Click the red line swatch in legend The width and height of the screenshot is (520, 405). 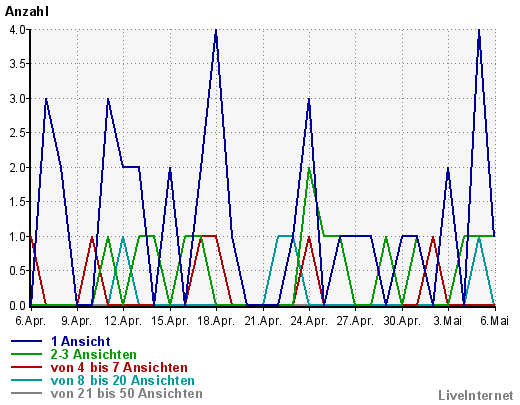(27, 367)
